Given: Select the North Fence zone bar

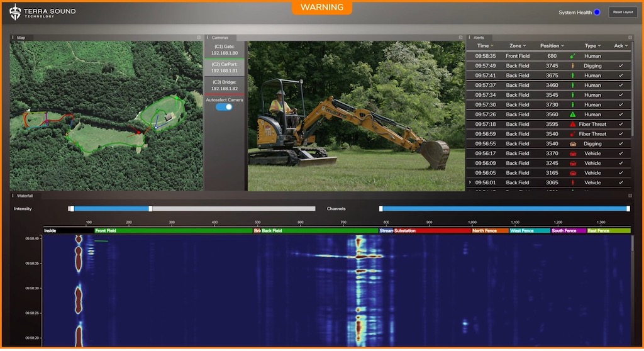Looking at the screenshot, I should 489,231.
